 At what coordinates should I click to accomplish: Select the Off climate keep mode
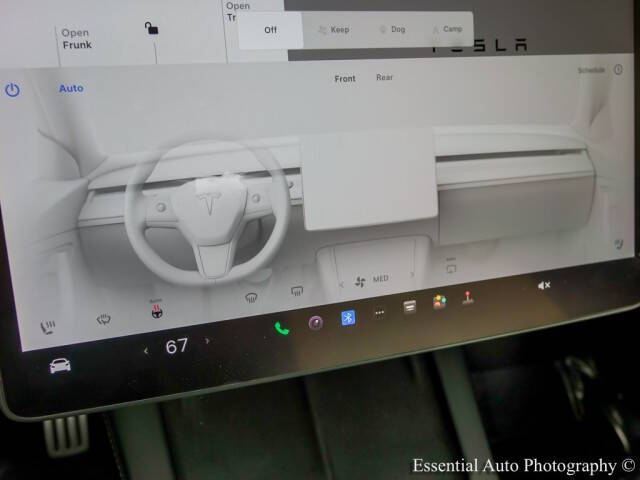pyautogui.click(x=270, y=30)
